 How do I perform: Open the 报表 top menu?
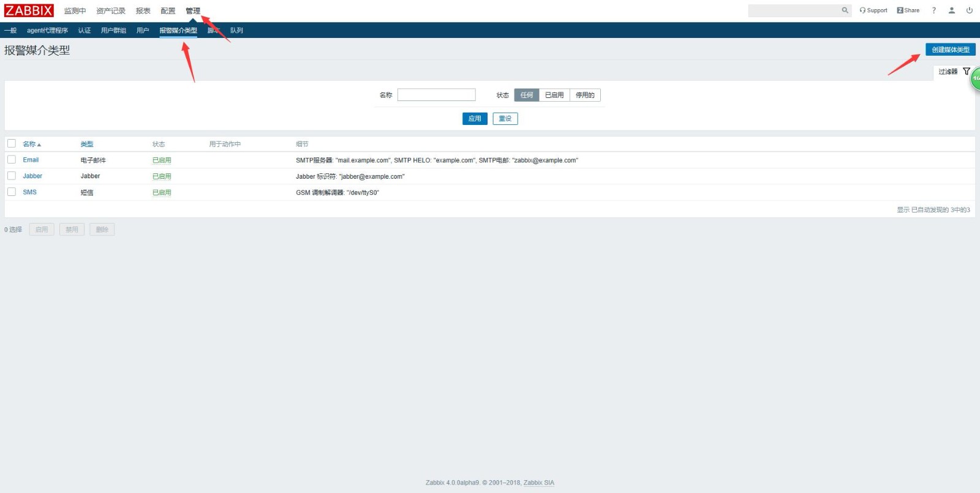pos(143,11)
